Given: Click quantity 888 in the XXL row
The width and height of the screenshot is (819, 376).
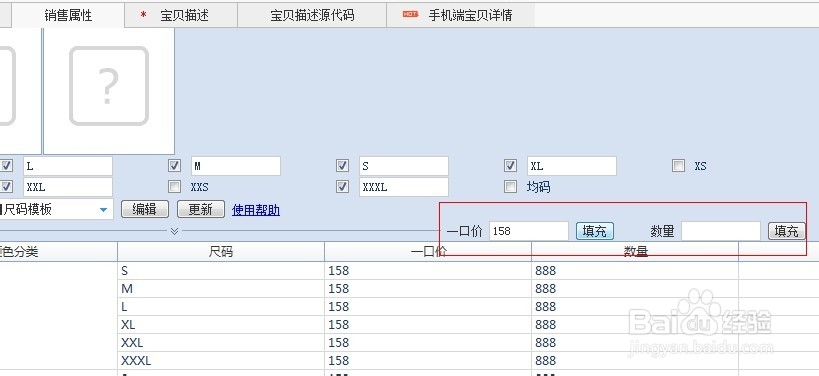Looking at the screenshot, I should click(x=635, y=343).
